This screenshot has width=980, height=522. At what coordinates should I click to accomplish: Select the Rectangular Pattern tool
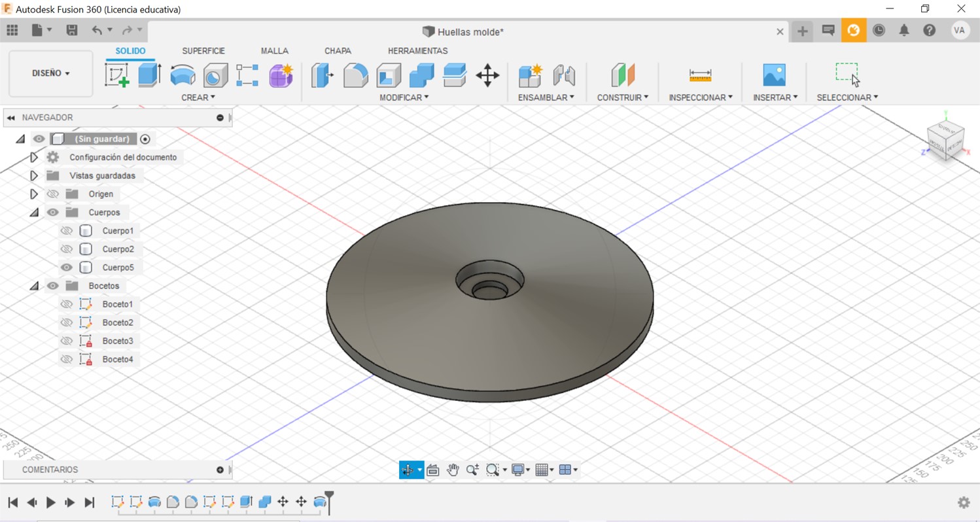tap(247, 75)
